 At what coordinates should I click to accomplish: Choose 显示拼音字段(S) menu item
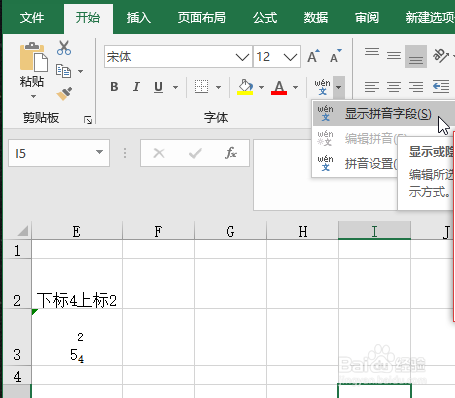(383, 114)
